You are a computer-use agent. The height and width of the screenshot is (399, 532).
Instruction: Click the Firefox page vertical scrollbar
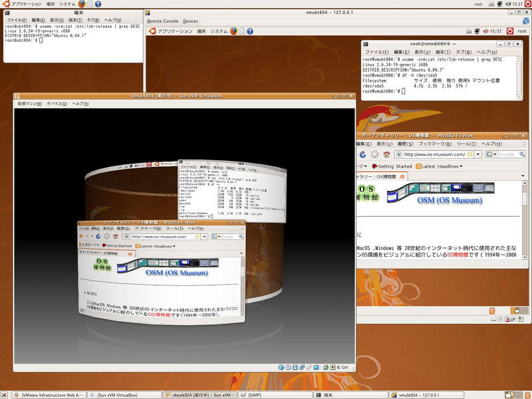[525, 220]
